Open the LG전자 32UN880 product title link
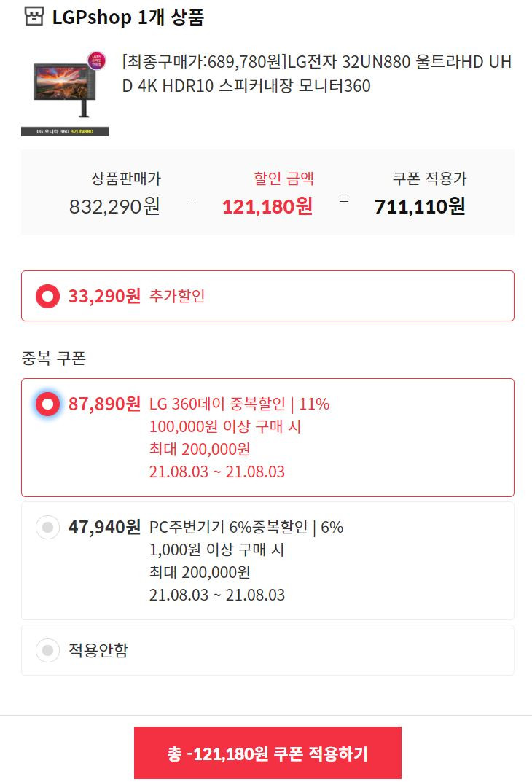The height and width of the screenshot is (782, 532). click(317, 74)
